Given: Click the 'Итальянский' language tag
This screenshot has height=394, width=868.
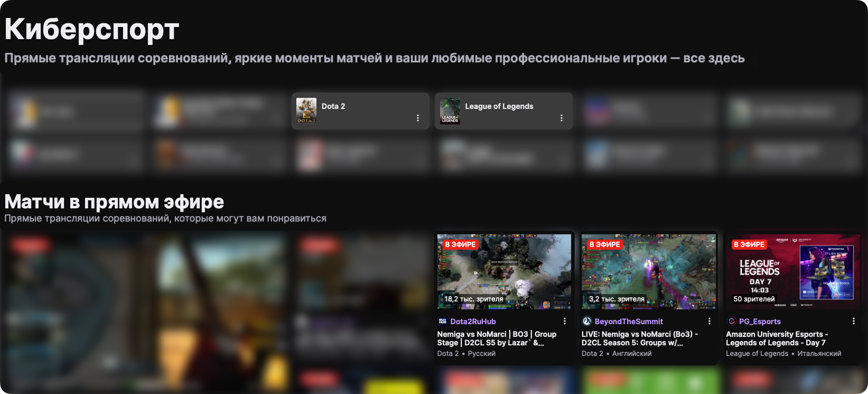Looking at the screenshot, I should click(819, 353).
